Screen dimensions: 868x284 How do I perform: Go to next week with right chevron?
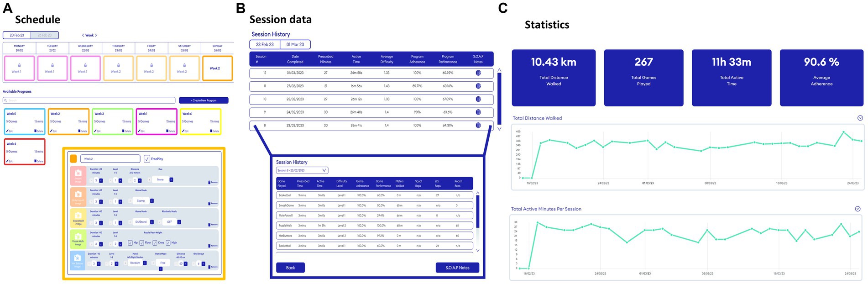click(x=96, y=35)
